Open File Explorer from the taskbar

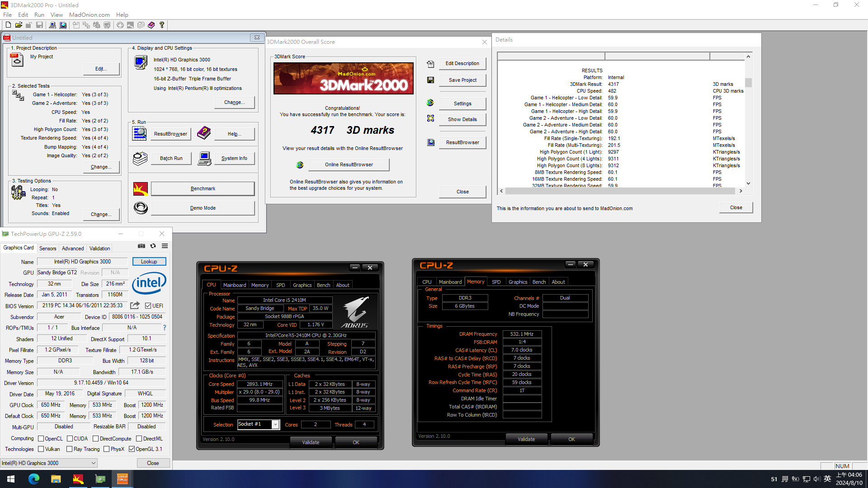pyautogui.click(x=56, y=479)
